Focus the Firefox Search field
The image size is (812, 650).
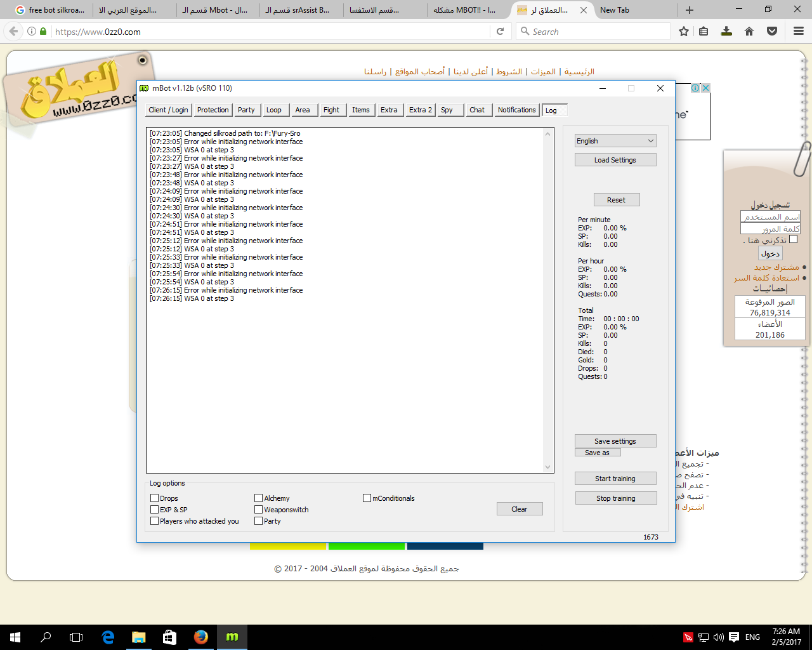pyautogui.click(x=593, y=31)
